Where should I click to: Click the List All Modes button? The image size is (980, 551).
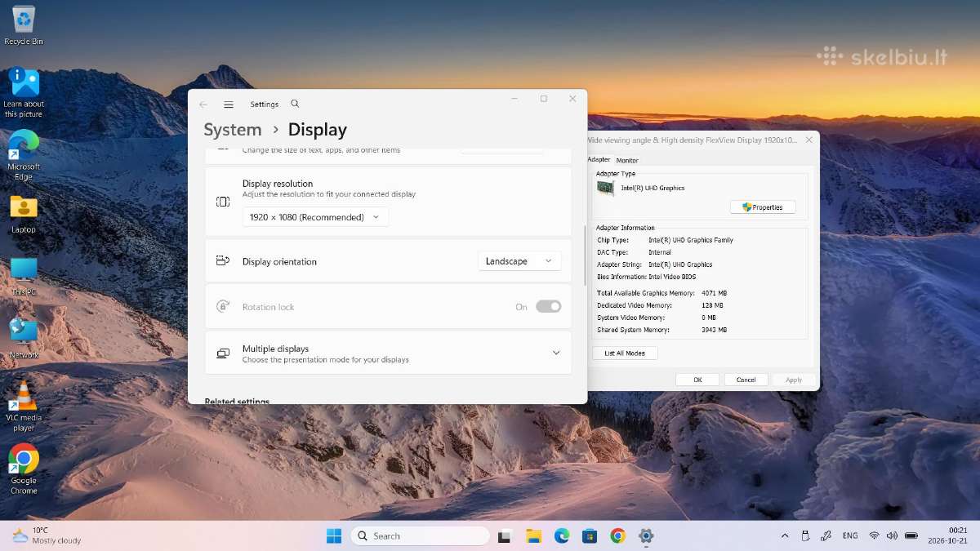pyautogui.click(x=625, y=353)
